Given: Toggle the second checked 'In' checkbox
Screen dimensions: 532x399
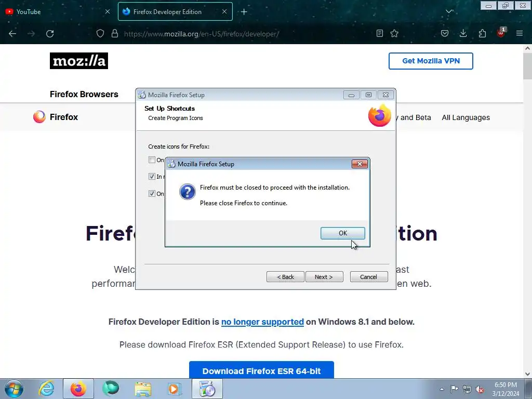Looking at the screenshot, I should click(152, 177).
